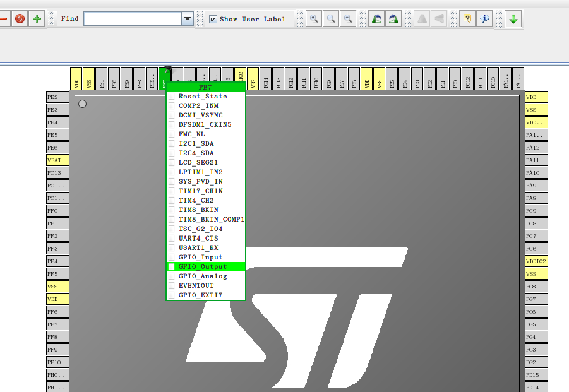Choose I2C1_SDA in the PB7 menu
This screenshot has height=392, width=569.
[196, 144]
